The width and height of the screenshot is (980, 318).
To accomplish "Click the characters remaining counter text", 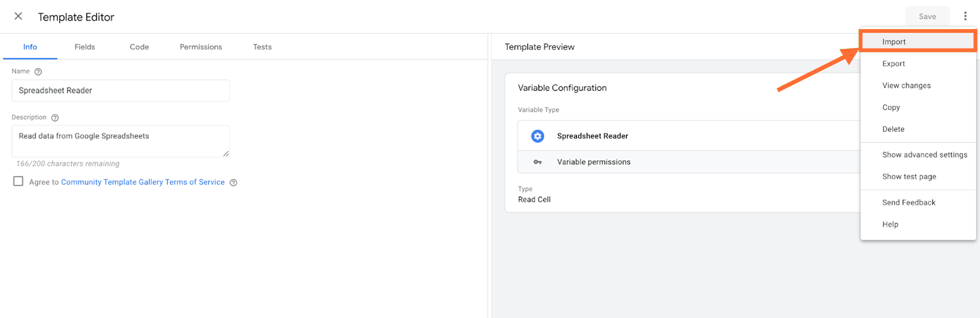I will pos(68,164).
